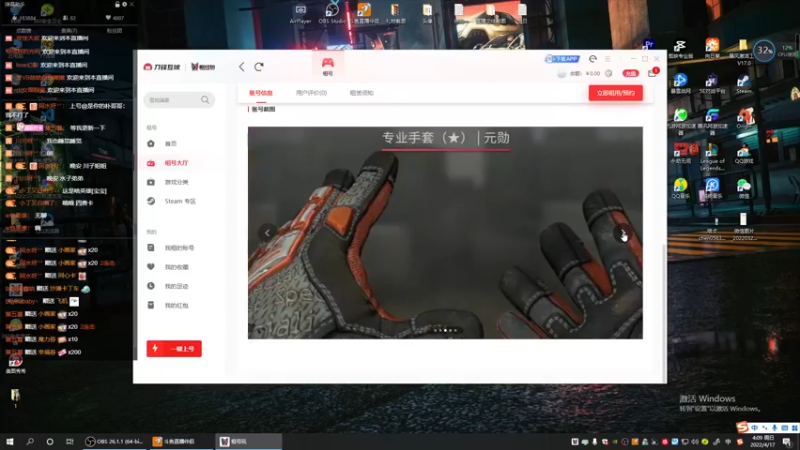The image size is (800, 450).
Task: Click the carousel pagination dots
Action: (445, 330)
